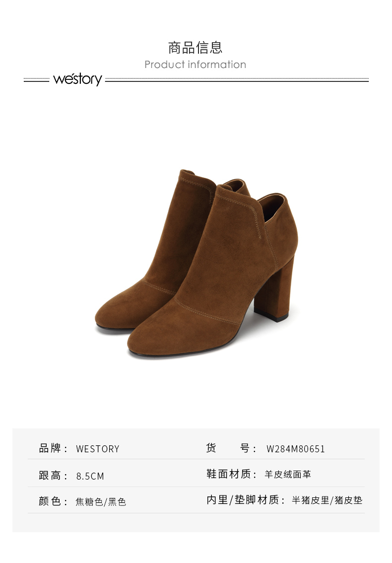Select the 8.5CM heel height value
392x563 pixels.
(90, 476)
